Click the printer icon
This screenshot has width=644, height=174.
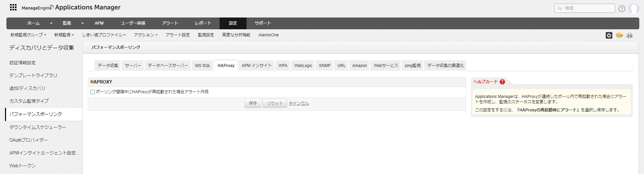[x=629, y=35]
